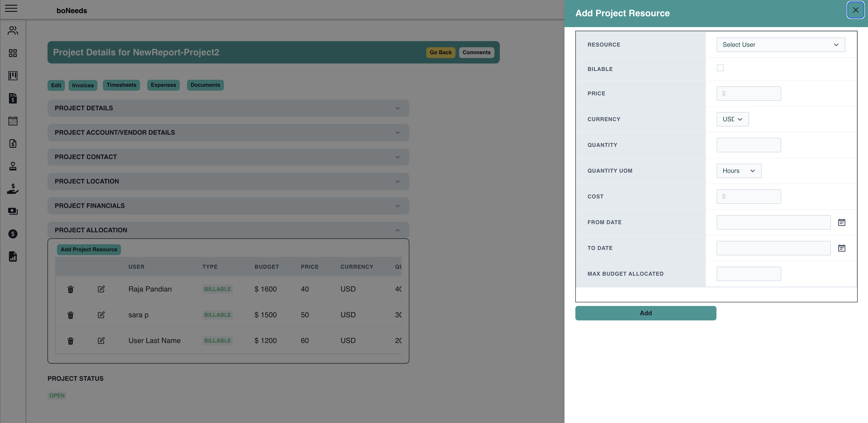This screenshot has width=868, height=423.
Task: Open the calendar icon in the sidebar
Action: tap(12, 121)
